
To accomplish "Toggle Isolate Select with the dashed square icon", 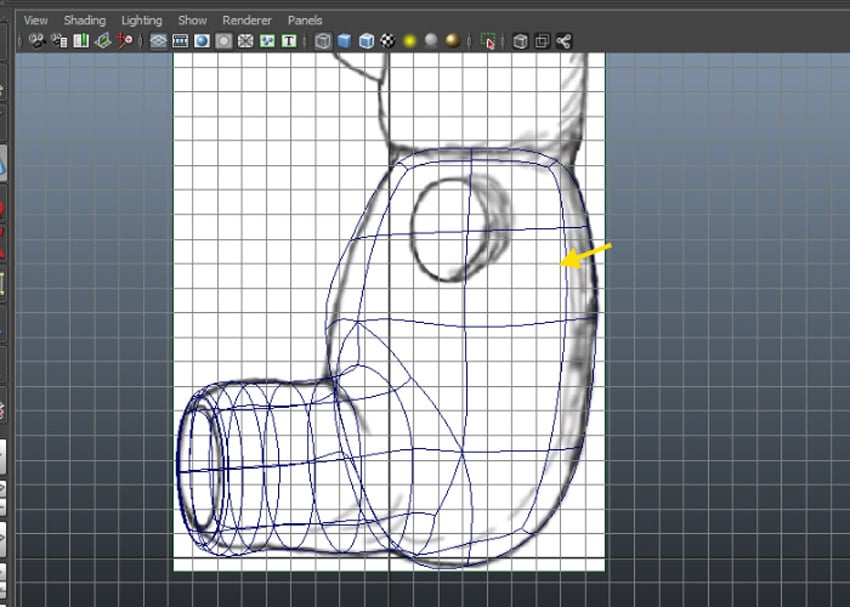I will [491, 41].
